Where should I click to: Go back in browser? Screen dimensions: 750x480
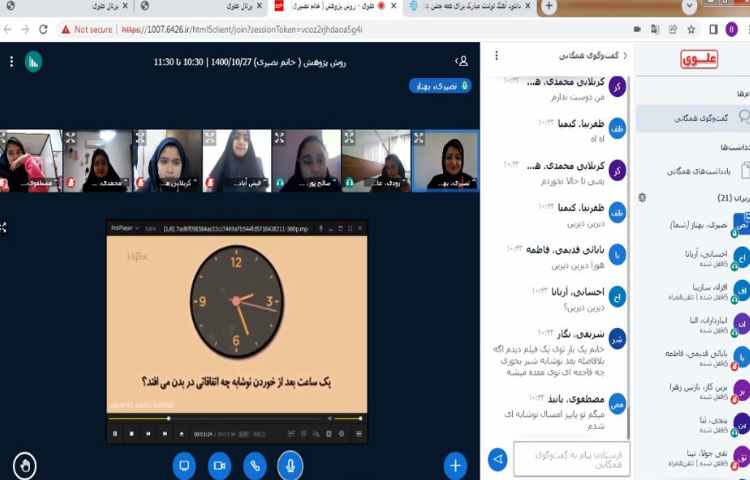7,30
